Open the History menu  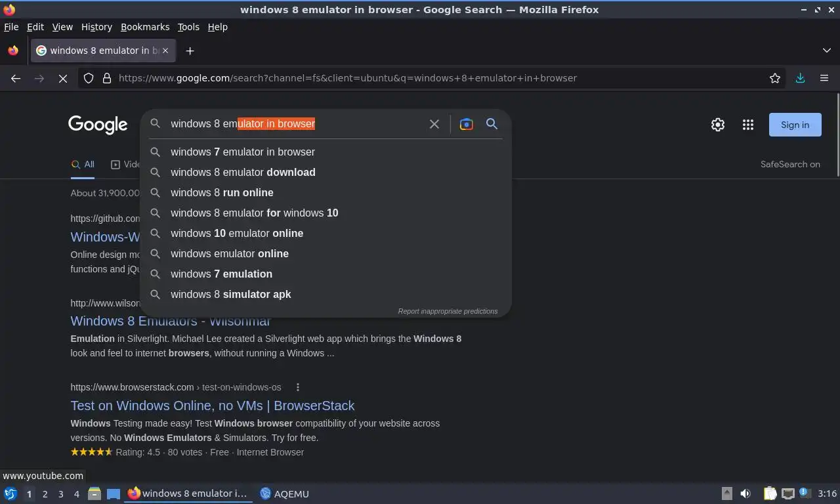coord(96,27)
